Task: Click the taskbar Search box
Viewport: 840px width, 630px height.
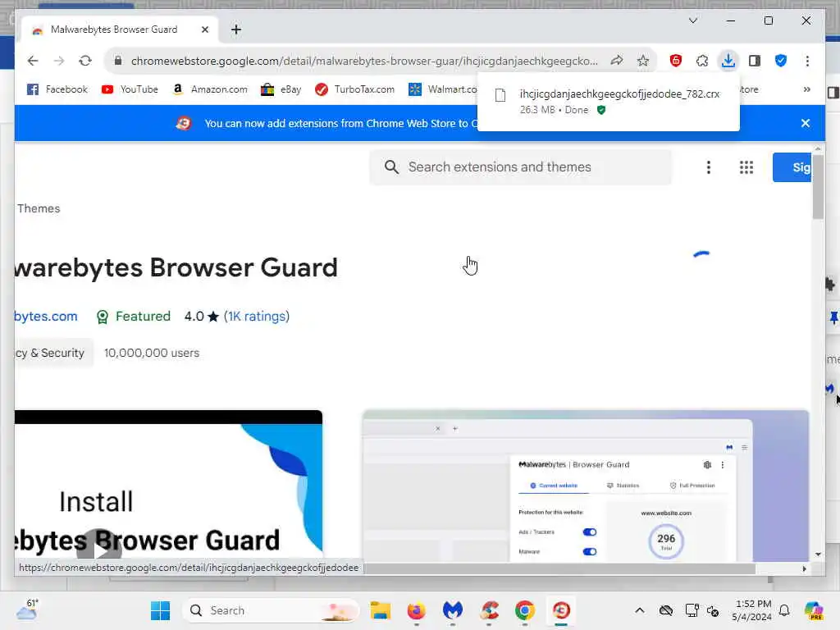Action: (271, 610)
